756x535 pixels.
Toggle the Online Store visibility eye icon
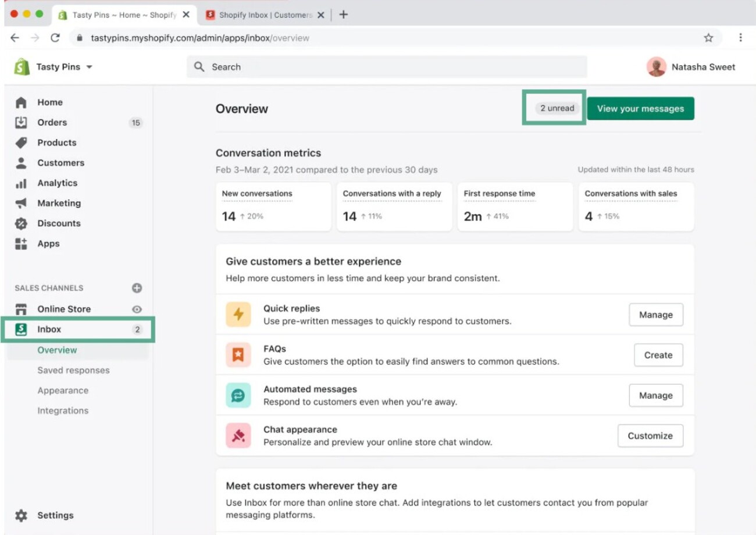(x=136, y=309)
